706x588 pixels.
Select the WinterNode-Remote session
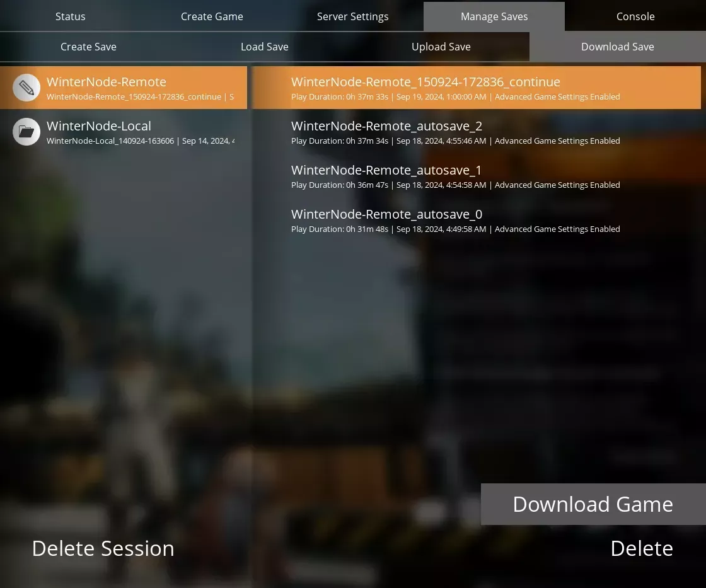pyautogui.click(x=126, y=88)
